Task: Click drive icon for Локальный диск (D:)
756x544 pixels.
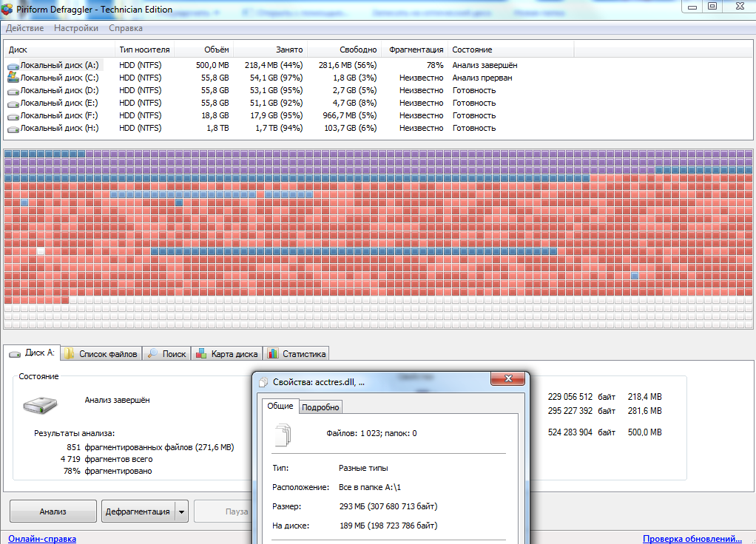Action: pyautogui.click(x=13, y=91)
